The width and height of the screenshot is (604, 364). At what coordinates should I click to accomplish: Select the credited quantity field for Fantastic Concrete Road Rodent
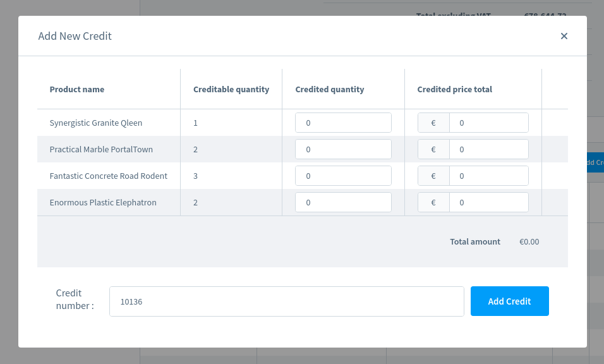343,176
